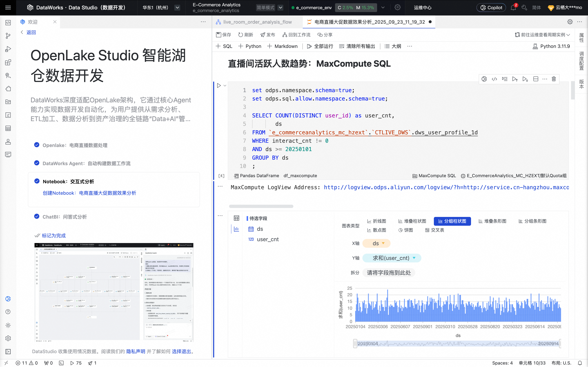Image resolution: width=588 pixels, height=367 pixels.
Task: Click the split cell icon in toolbar
Action: click(536, 79)
